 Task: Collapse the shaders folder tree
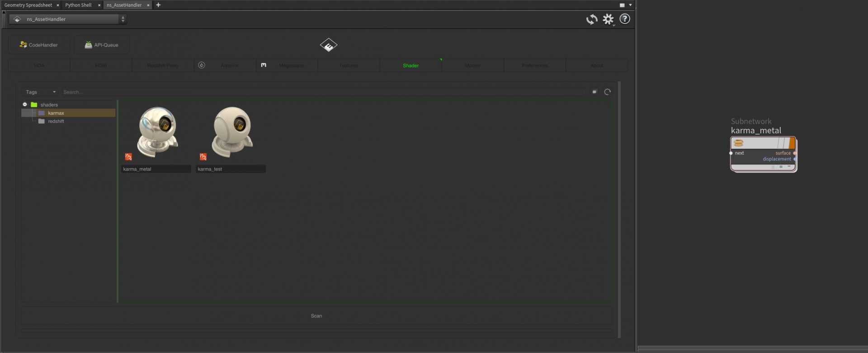25,104
